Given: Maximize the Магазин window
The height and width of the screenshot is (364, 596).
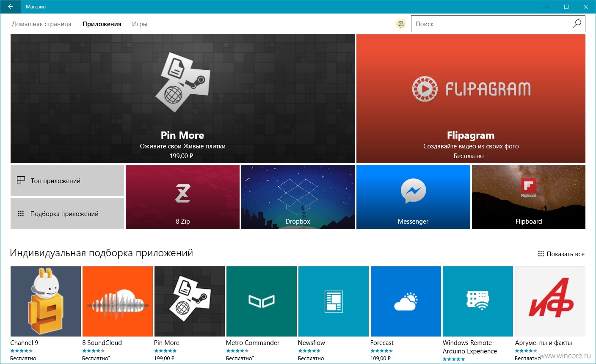Looking at the screenshot, I should 566,7.
